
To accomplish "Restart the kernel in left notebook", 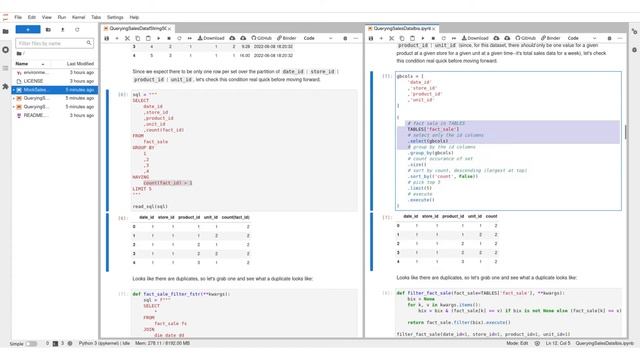I will point(179,38).
